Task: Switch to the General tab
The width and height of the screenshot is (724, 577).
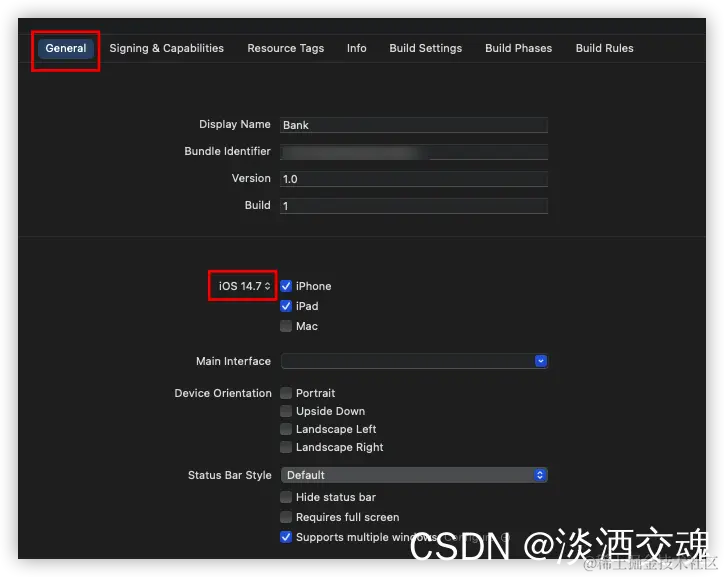Action: 66,48
